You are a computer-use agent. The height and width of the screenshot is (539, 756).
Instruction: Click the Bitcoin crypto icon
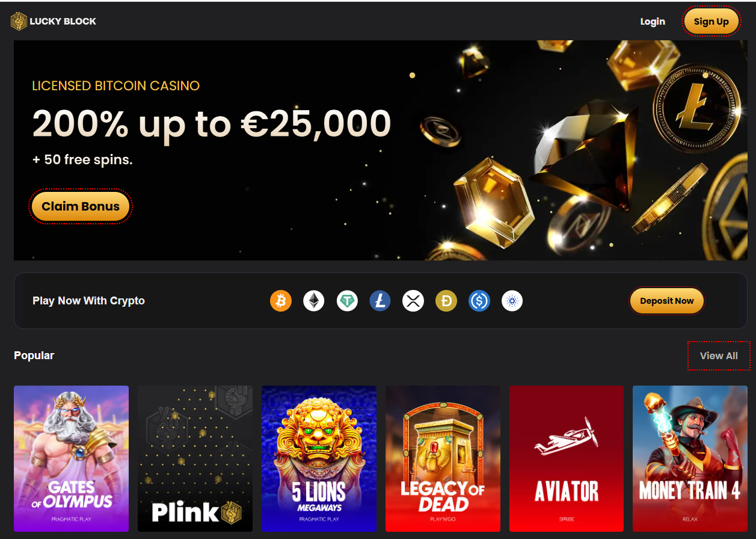tap(281, 300)
